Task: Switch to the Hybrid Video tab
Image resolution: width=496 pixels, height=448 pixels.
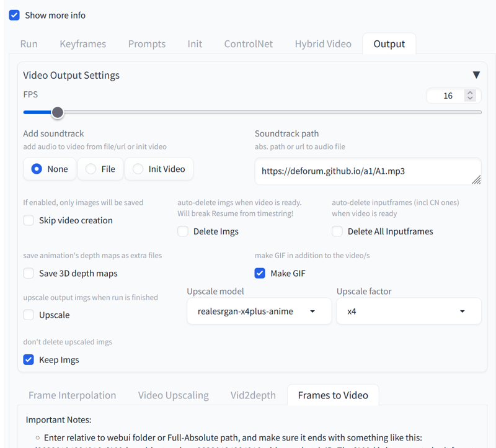Action: point(323,43)
